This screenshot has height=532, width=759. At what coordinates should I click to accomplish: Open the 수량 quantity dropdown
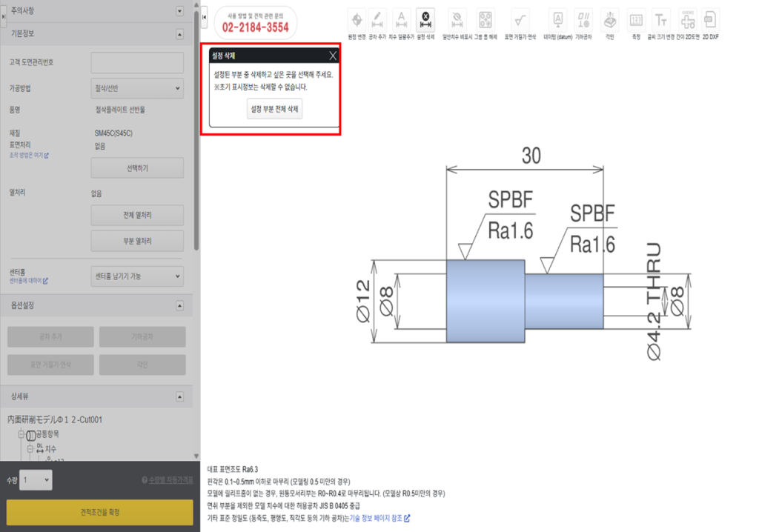coord(36,480)
